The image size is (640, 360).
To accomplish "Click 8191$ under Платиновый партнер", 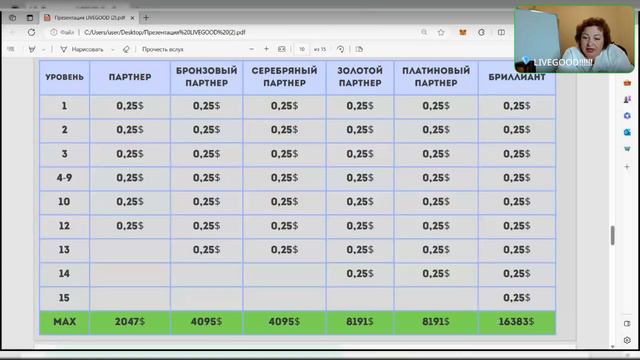I will (436, 322).
